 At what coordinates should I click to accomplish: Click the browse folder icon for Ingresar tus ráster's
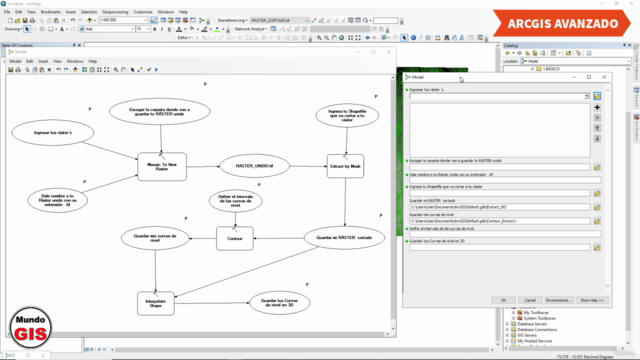coord(597,96)
